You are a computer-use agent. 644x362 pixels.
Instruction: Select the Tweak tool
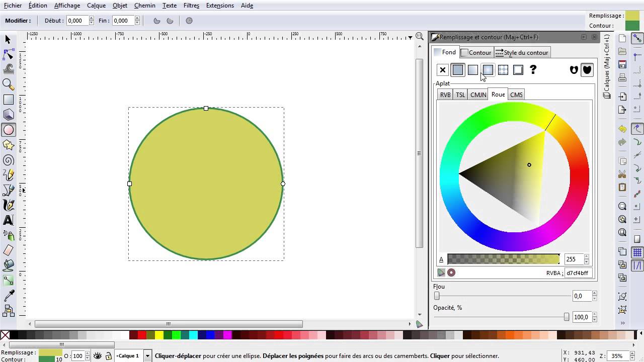[8, 69]
